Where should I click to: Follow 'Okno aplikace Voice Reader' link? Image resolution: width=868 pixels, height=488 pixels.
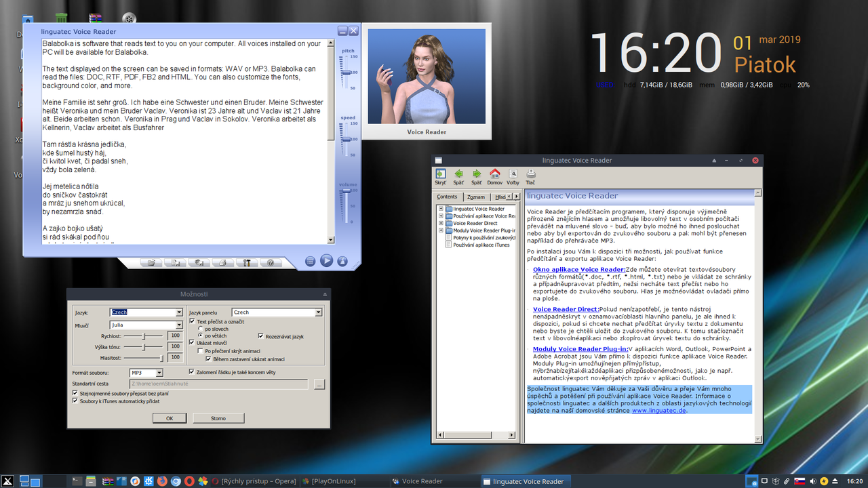tap(579, 269)
